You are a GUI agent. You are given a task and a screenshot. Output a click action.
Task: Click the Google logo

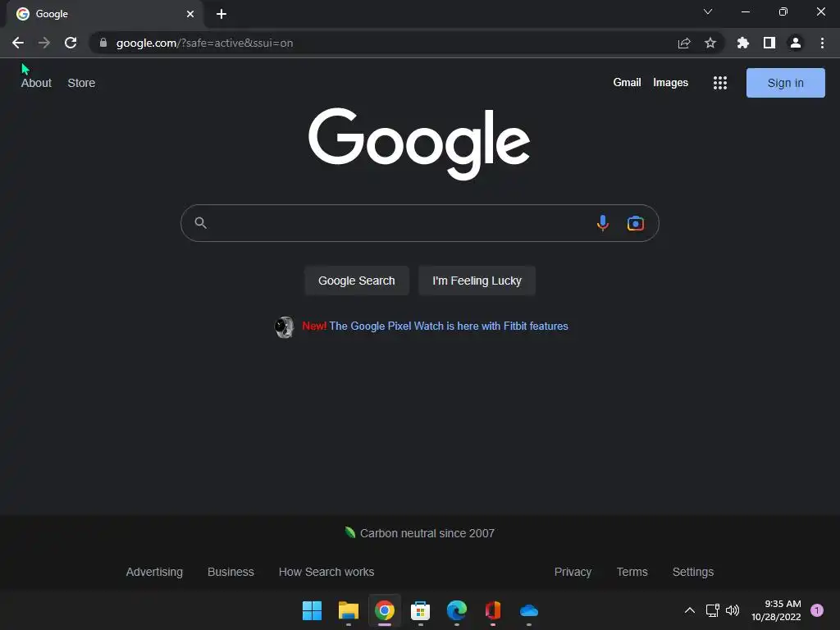click(419, 143)
